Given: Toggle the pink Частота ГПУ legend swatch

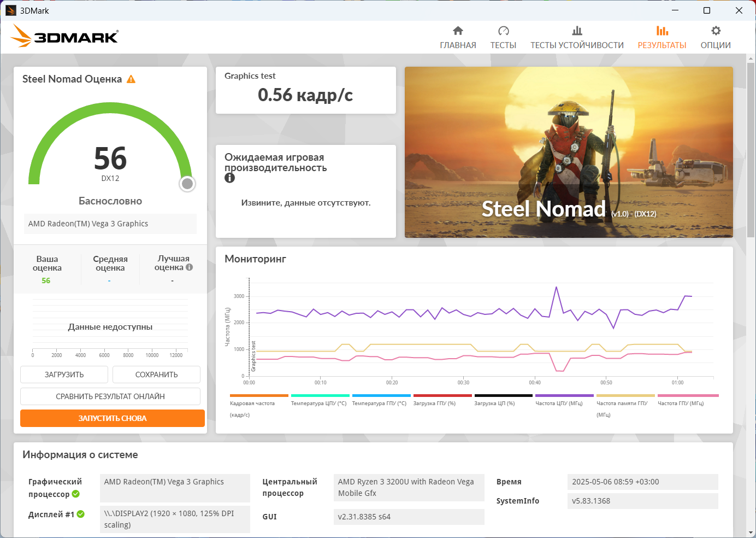Looking at the screenshot, I should [x=688, y=395].
